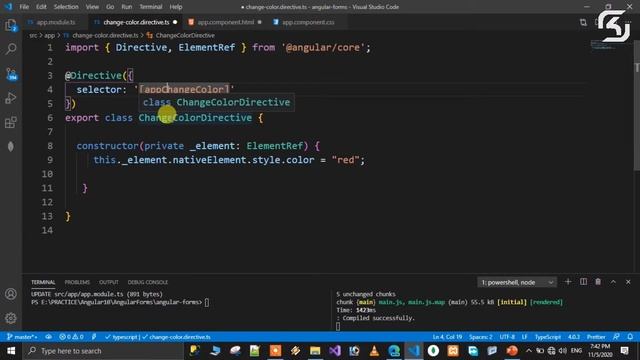Click TypeScript version 4.0.3
The width and height of the screenshot is (640, 360).
tap(574, 337)
